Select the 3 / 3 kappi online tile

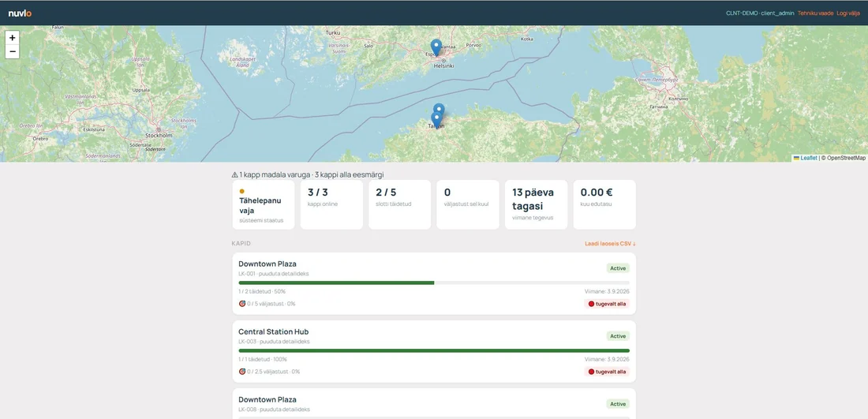point(331,204)
